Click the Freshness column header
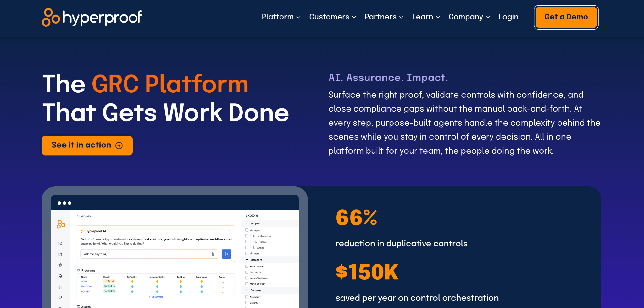The height and width of the screenshot is (308, 644). 202,277
